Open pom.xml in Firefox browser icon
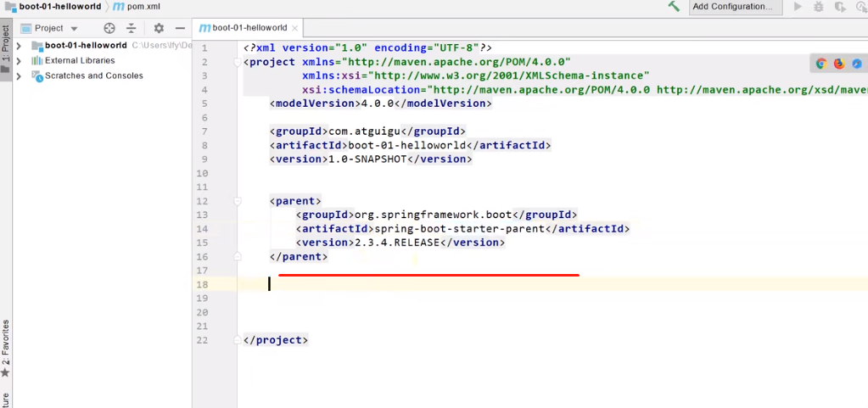Screen dimensions: 868x408 (x=839, y=64)
